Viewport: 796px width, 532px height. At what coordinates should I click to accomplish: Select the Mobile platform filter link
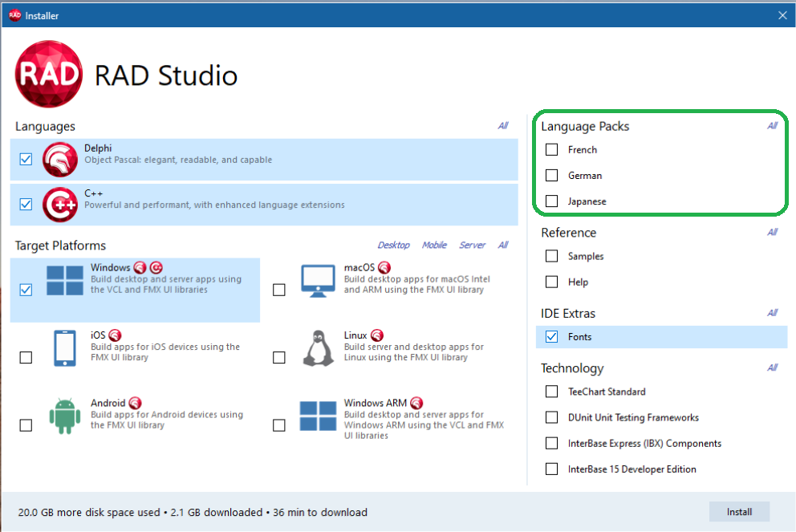click(x=434, y=246)
